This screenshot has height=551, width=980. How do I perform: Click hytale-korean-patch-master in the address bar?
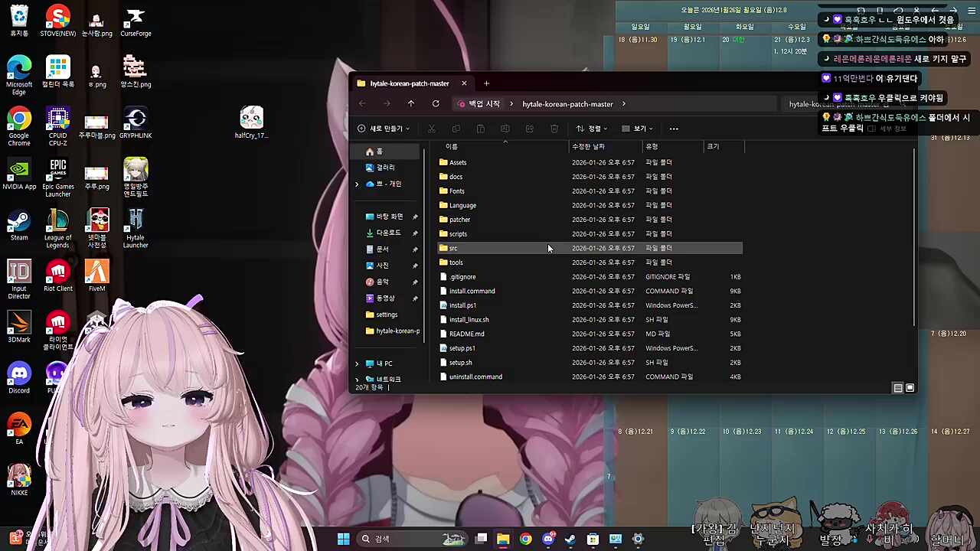pos(567,104)
